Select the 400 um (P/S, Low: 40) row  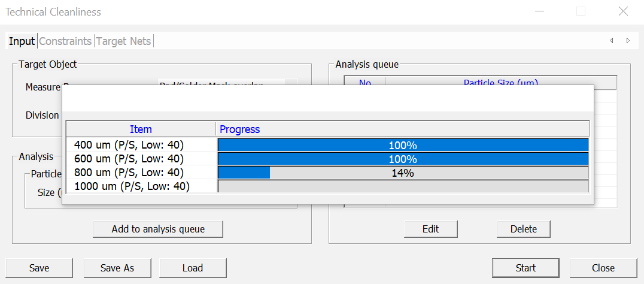129,145
